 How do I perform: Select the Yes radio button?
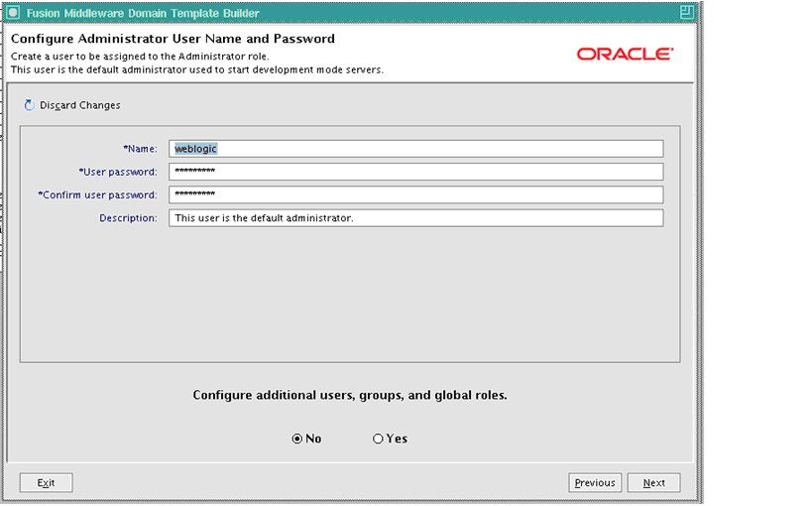[378, 439]
